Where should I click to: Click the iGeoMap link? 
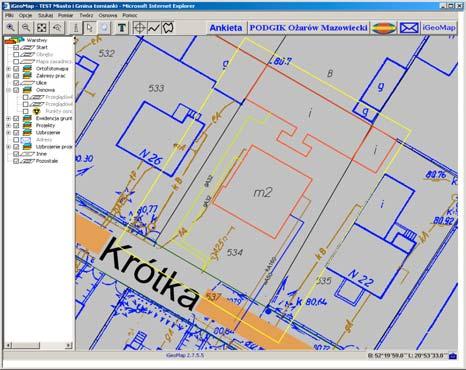pos(439,28)
